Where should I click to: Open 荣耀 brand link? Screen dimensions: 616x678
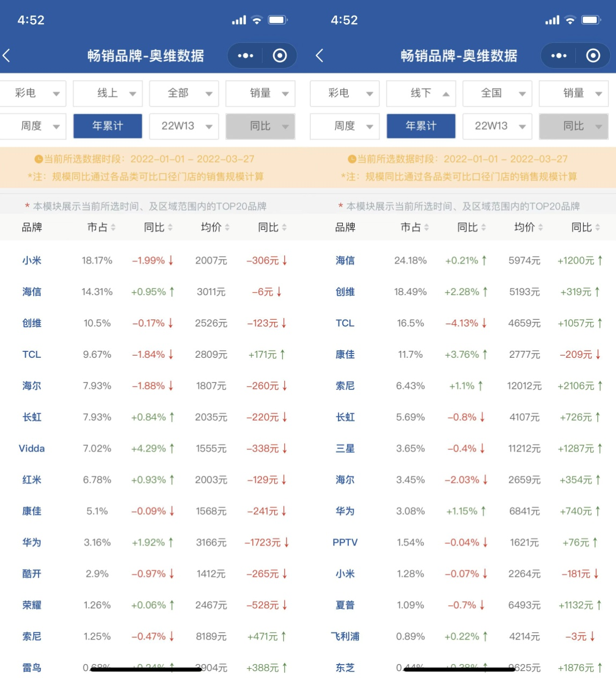[x=32, y=605]
